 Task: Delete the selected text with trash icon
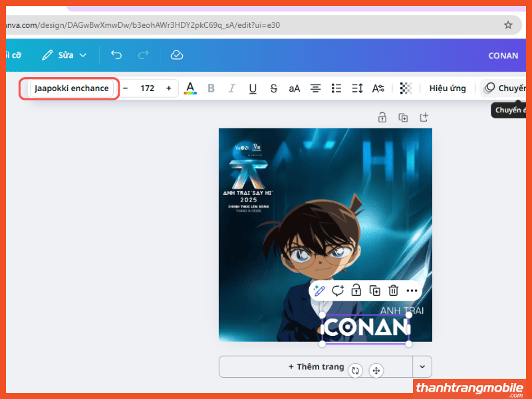[x=393, y=291]
